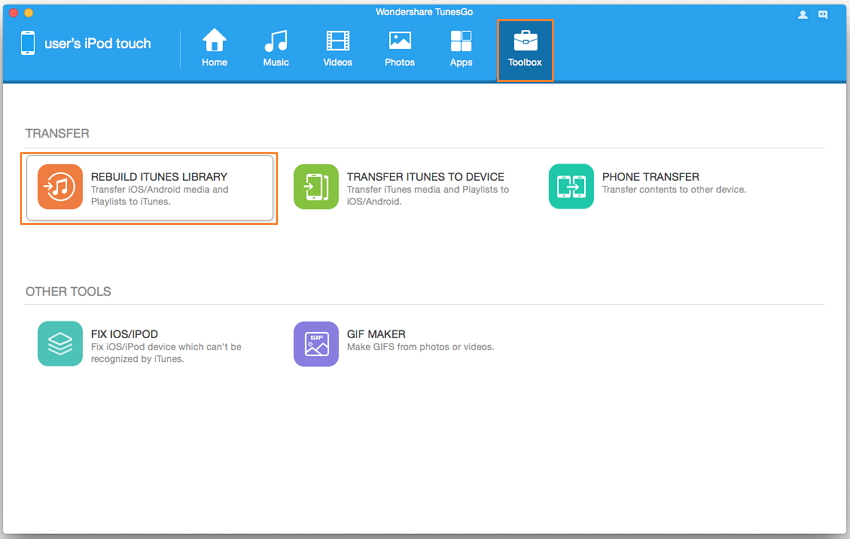Image resolution: width=850 pixels, height=539 pixels.
Task: Click the teal Phone Transfer icon
Action: (x=571, y=187)
